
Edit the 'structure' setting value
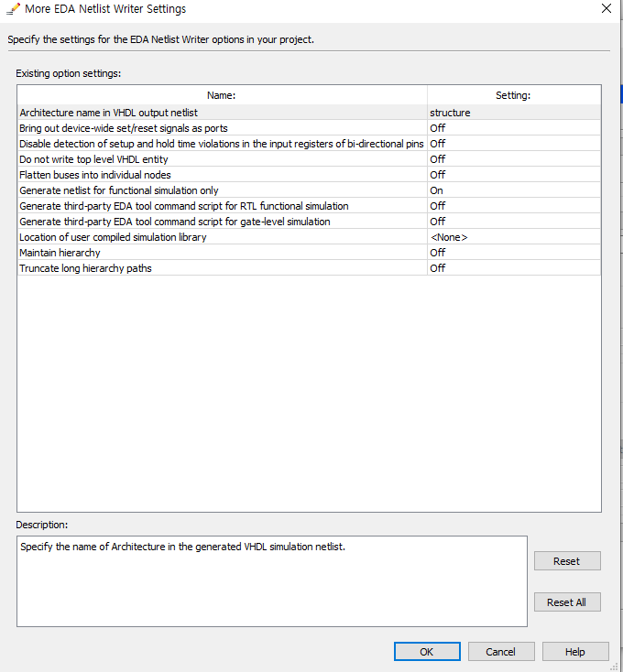[x=450, y=113]
